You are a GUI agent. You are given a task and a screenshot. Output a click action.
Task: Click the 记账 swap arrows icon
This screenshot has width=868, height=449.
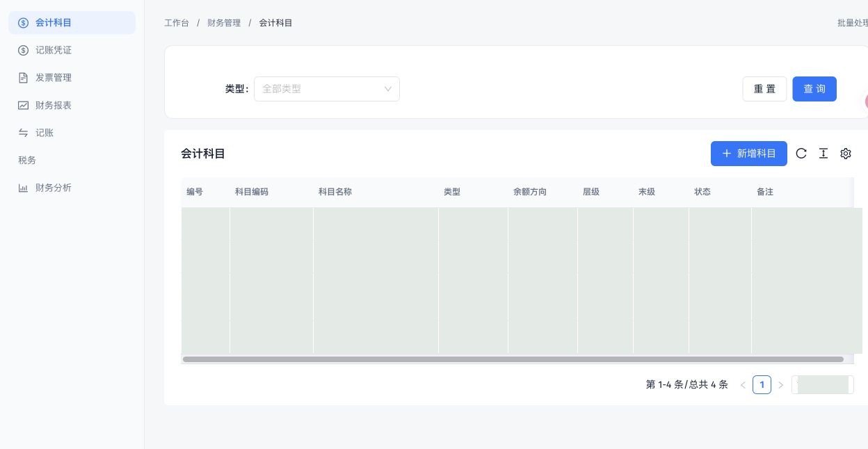[23, 133]
